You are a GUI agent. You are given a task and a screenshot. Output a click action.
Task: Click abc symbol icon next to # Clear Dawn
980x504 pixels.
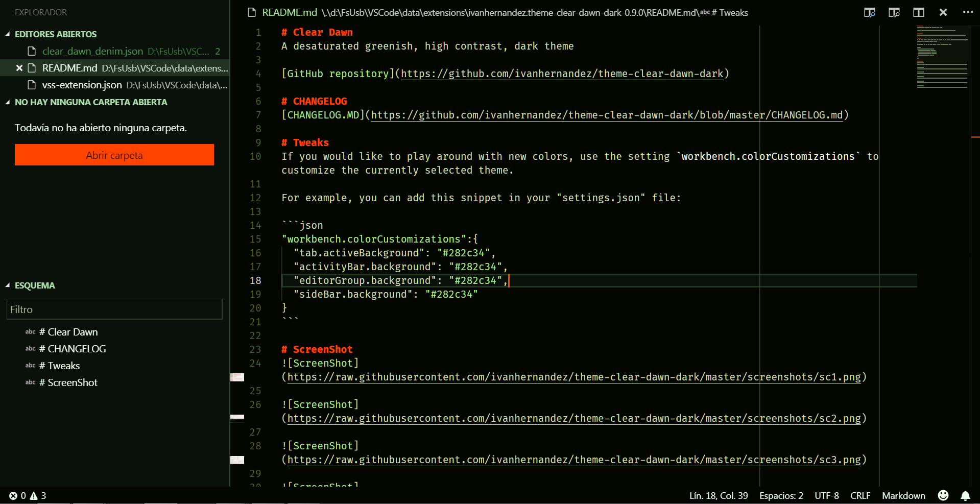31,332
